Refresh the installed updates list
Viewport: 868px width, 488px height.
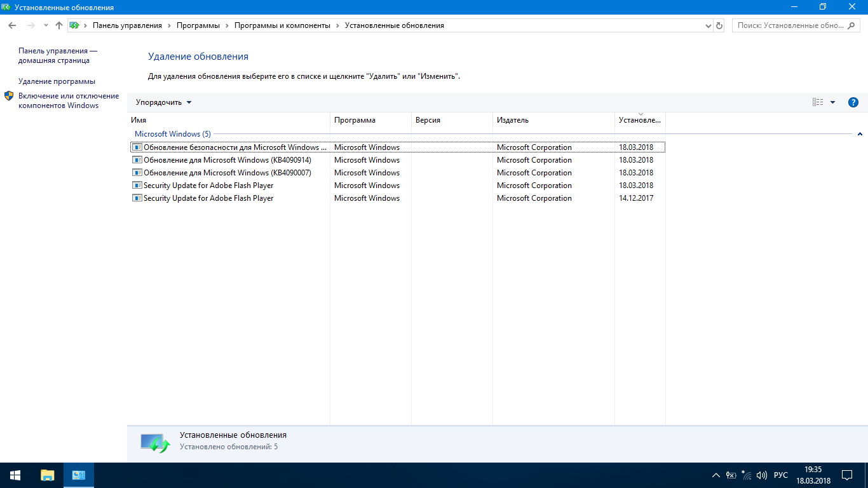point(719,25)
